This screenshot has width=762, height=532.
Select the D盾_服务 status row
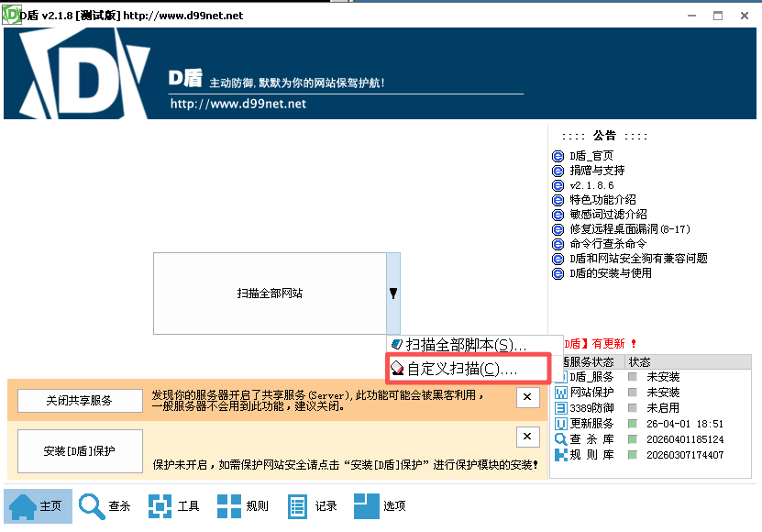click(x=651, y=377)
